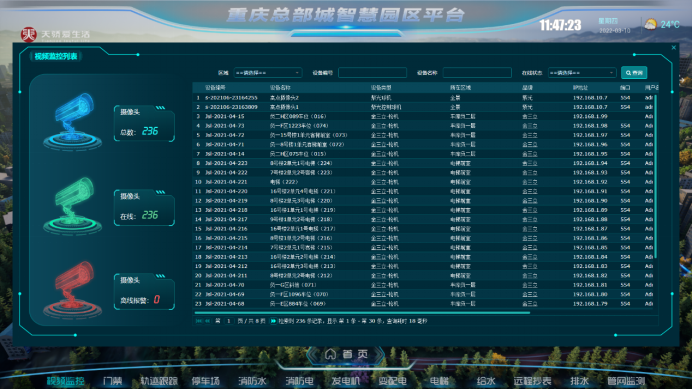Click the 品牌 column header

click(527, 88)
